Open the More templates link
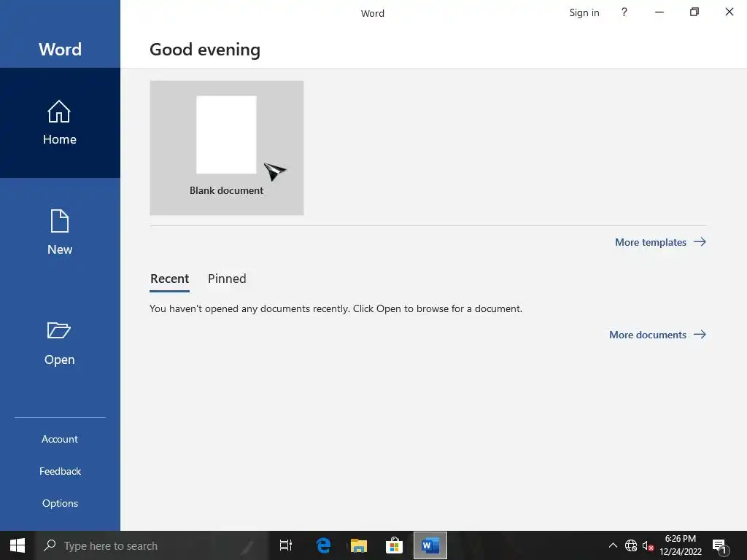Viewport: 747px width, 560px height. [660, 242]
